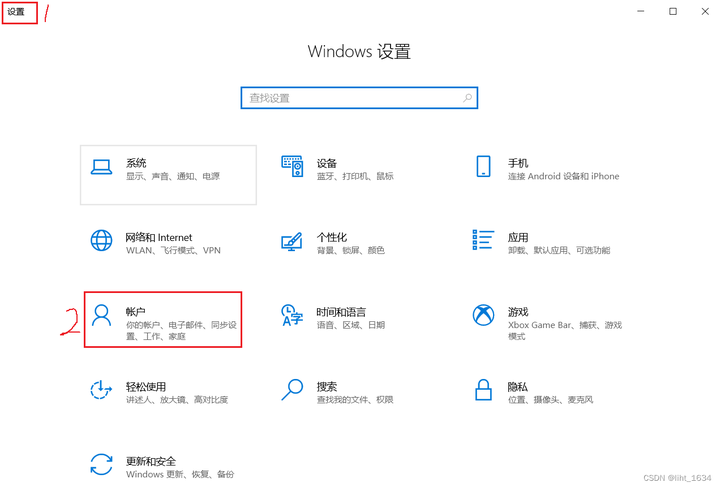Open the Accounts person icon
Image resolution: width=720 pixels, height=487 pixels.
tap(101, 315)
